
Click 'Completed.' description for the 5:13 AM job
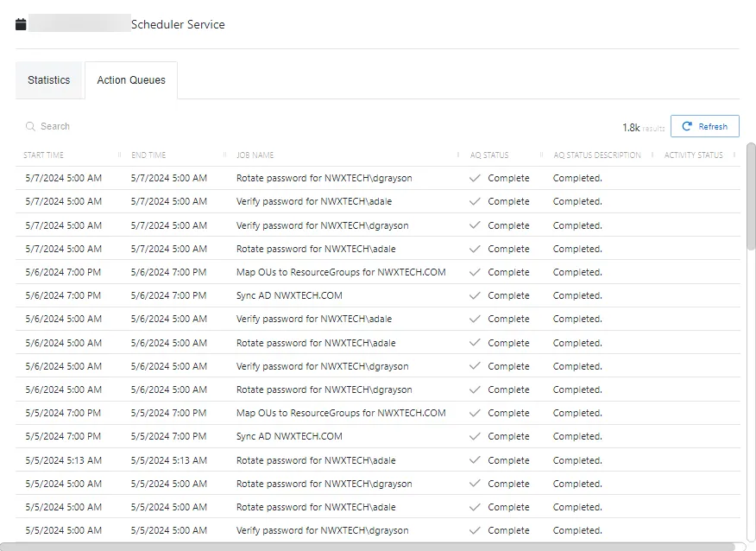point(577,460)
